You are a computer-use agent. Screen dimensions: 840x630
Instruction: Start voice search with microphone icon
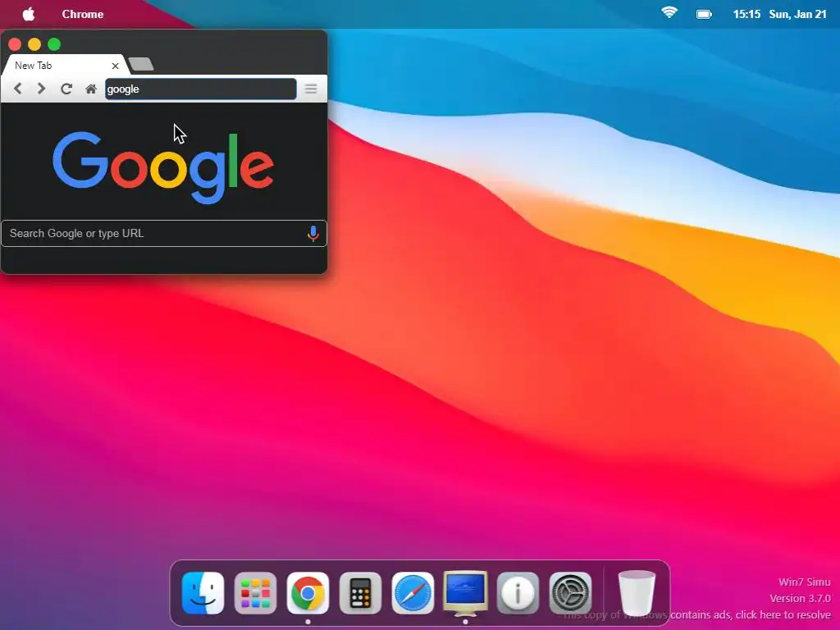[x=313, y=234]
